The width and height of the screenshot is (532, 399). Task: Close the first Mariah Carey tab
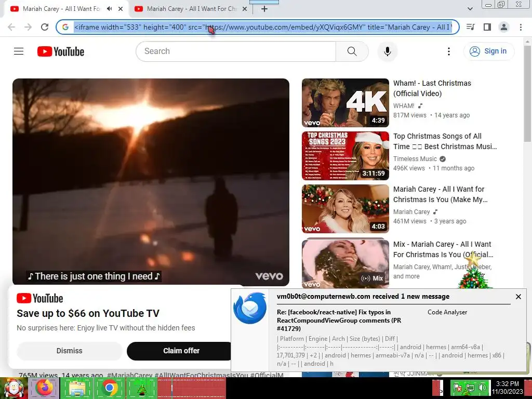(121, 9)
